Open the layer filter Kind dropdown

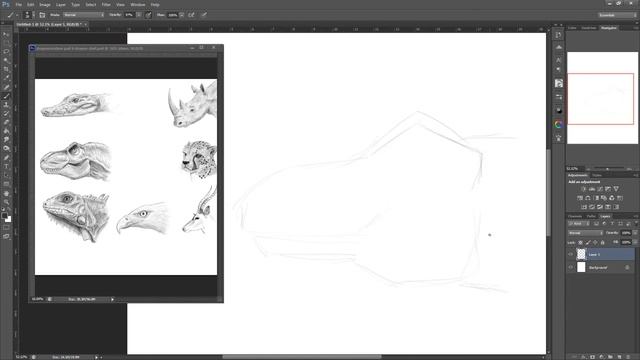578,224
